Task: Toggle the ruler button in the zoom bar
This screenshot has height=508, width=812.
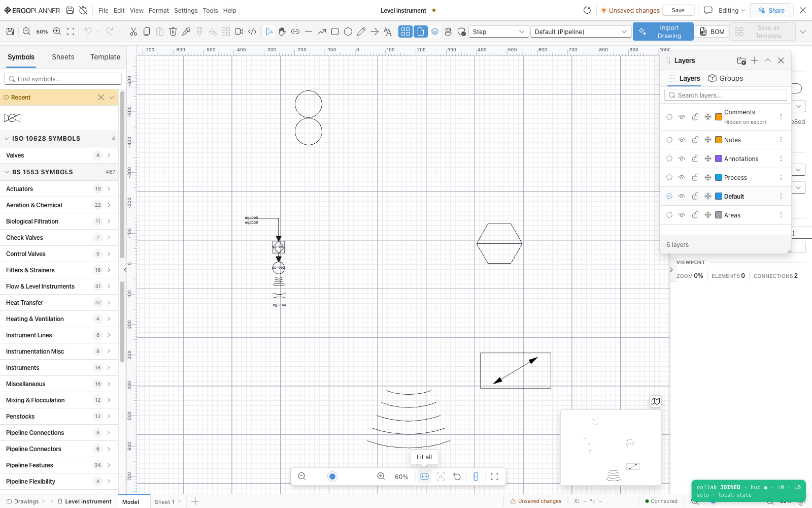Action: (476, 477)
